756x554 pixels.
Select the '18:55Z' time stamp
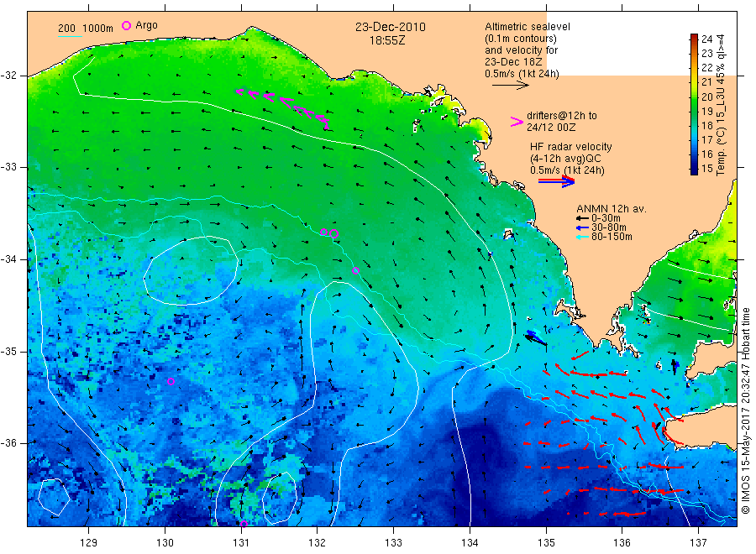pyautogui.click(x=387, y=41)
